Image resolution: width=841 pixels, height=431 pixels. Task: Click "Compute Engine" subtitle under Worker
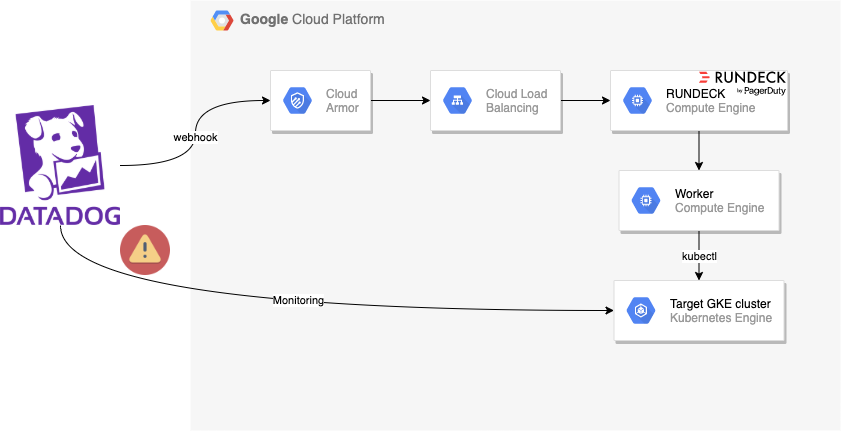pyautogui.click(x=719, y=208)
